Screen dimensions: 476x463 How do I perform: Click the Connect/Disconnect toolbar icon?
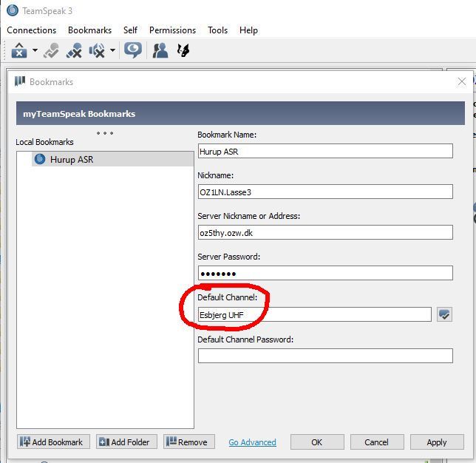point(19,50)
